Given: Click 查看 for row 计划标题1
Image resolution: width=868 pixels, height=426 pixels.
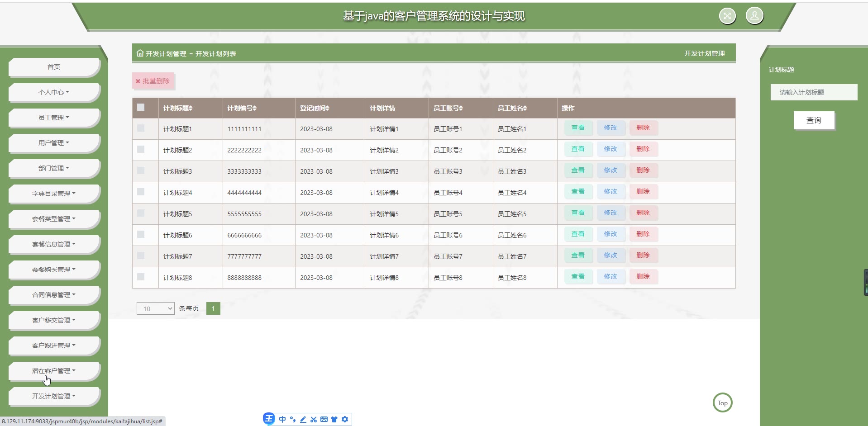Looking at the screenshot, I should click(x=578, y=128).
